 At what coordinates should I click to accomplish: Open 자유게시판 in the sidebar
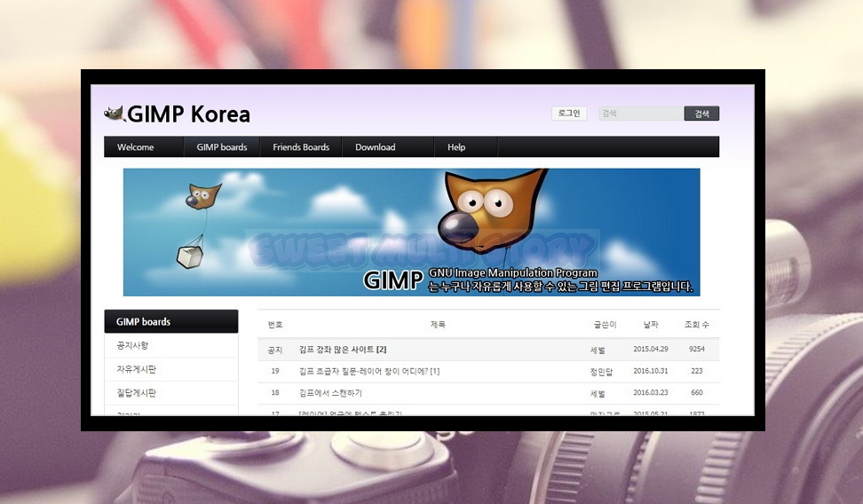tap(136, 369)
